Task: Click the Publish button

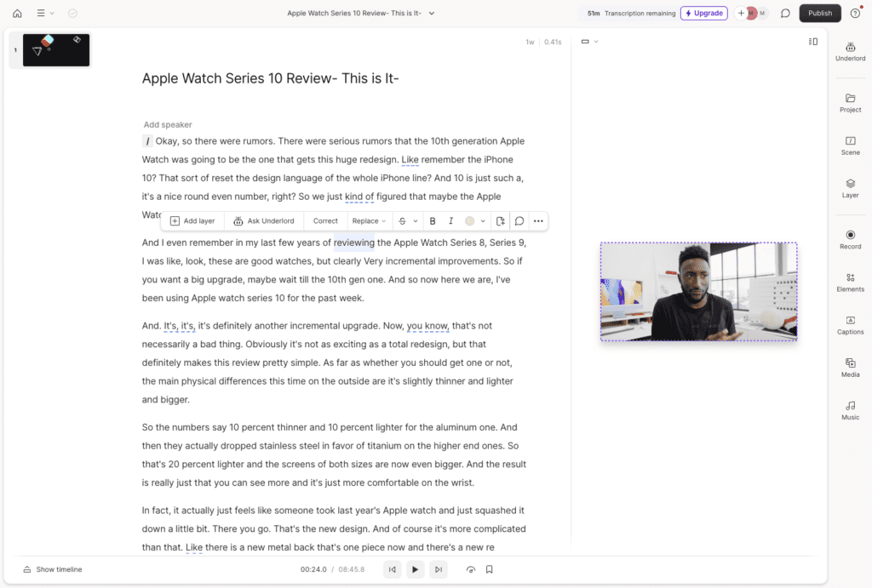Action: click(820, 14)
